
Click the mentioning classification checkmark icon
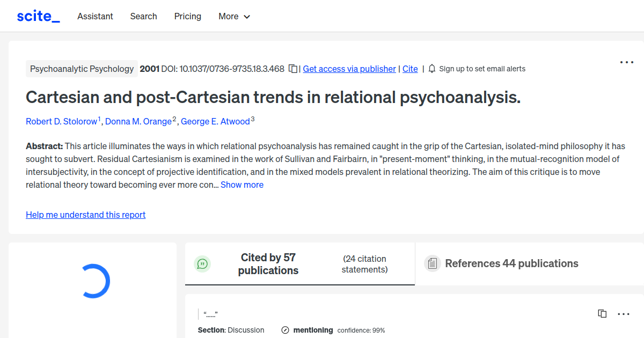[x=284, y=330]
